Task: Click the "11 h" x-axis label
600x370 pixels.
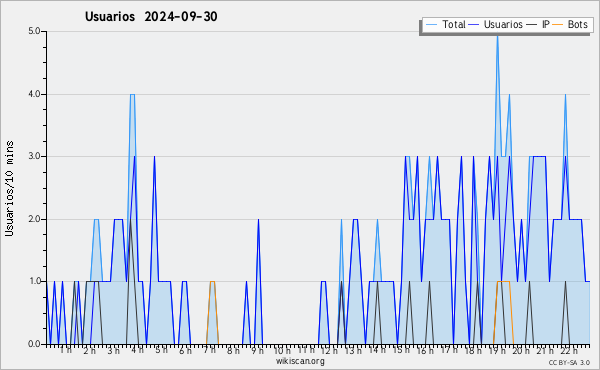Action: [306, 350]
